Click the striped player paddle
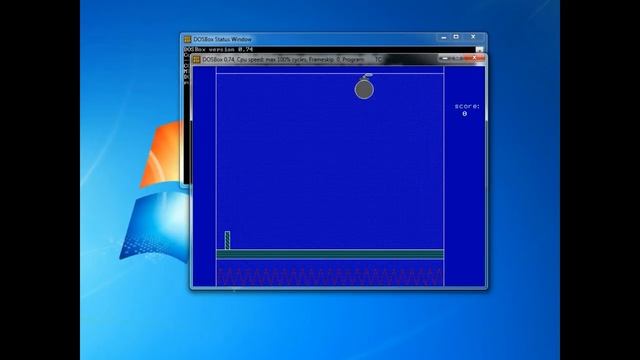 pyautogui.click(x=227, y=240)
